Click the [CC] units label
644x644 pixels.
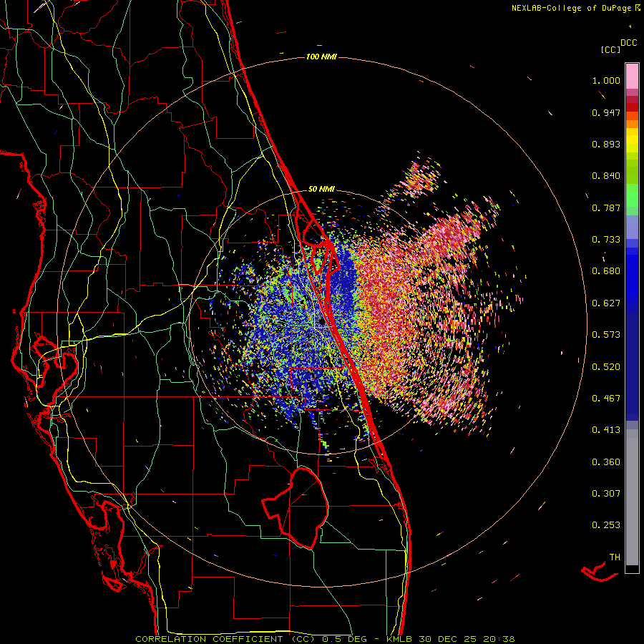coord(610,49)
